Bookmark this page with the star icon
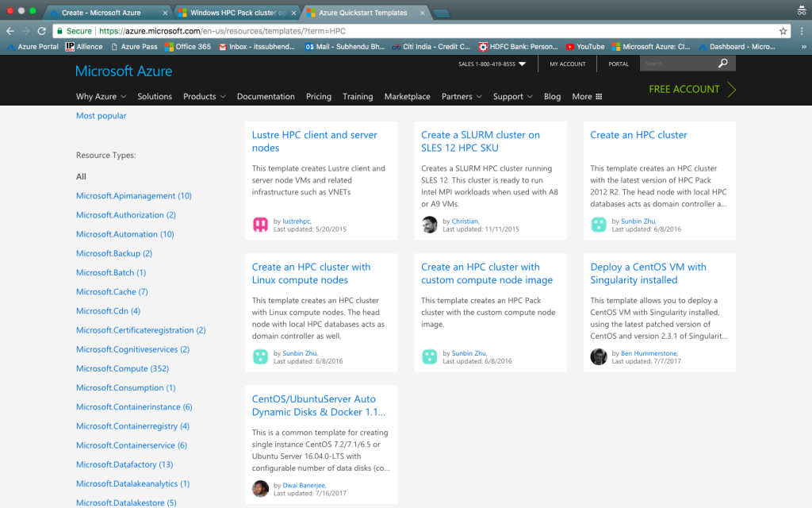Image resolution: width=812 pixels, height=508 pixels. pos(783,31)
